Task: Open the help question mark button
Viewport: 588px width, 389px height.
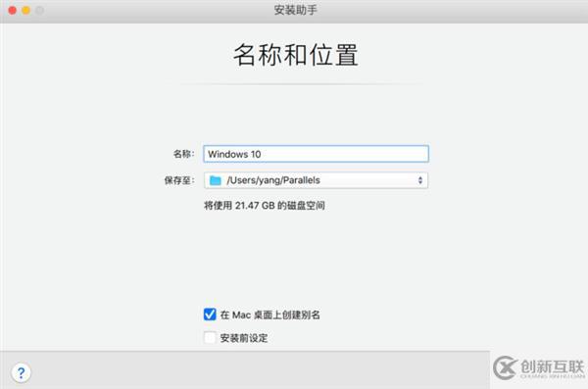Action: [21, 372]
